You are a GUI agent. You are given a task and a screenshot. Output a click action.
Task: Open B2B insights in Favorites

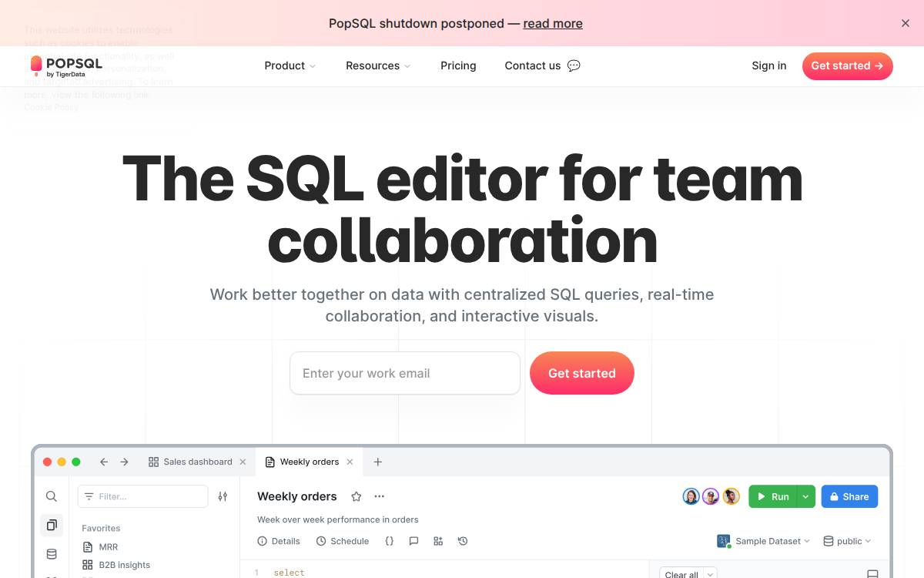pyautogui.click(x=116, y=565)
